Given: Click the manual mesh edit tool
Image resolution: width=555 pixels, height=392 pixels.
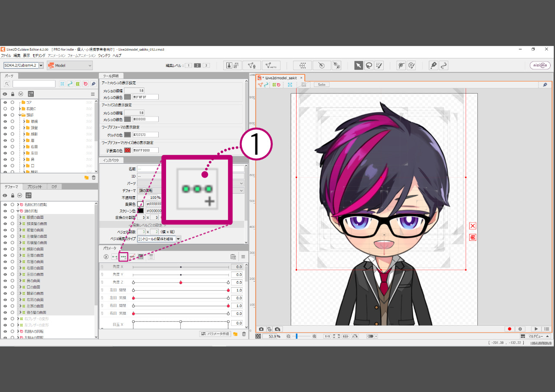Looking at the screenshot, I should pos(252,65).
